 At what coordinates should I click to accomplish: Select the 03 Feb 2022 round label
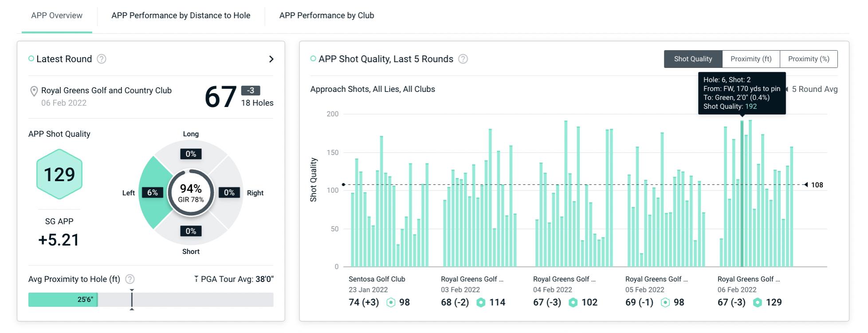point(460,290)
